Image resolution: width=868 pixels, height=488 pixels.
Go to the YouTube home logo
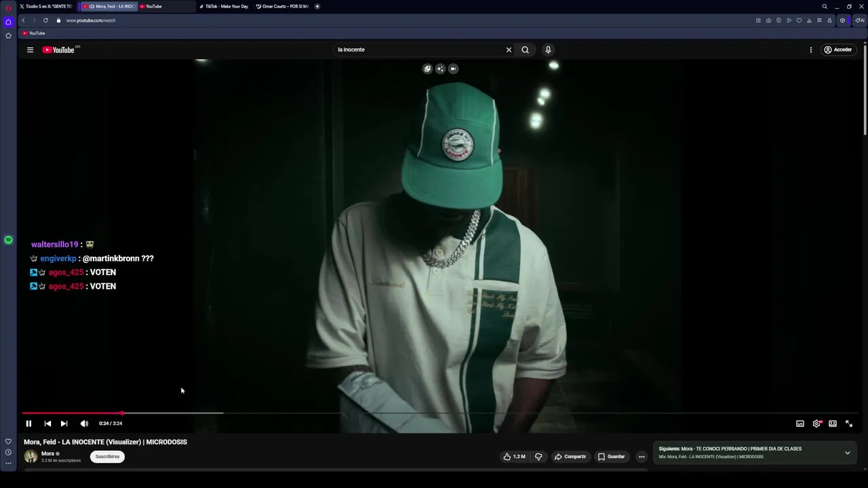[x=59, y=49]
